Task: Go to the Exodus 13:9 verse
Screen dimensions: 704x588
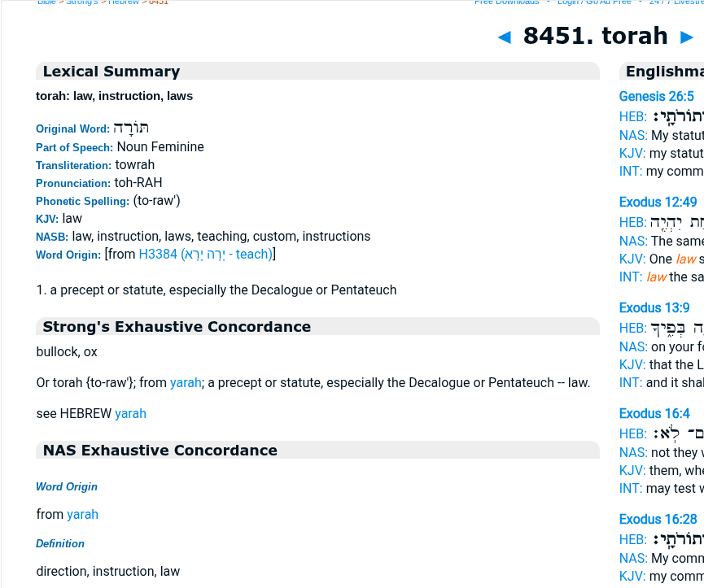Action: 654,308
